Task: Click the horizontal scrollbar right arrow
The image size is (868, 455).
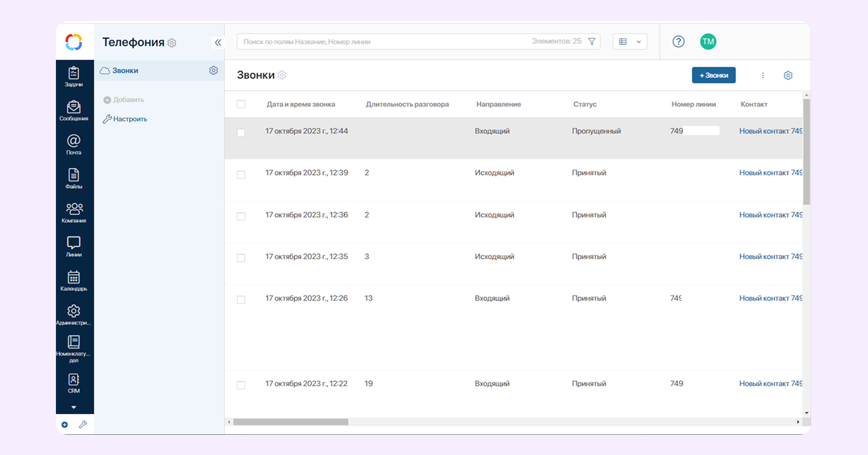Action: pyautogui.click(x=798, y=422)
